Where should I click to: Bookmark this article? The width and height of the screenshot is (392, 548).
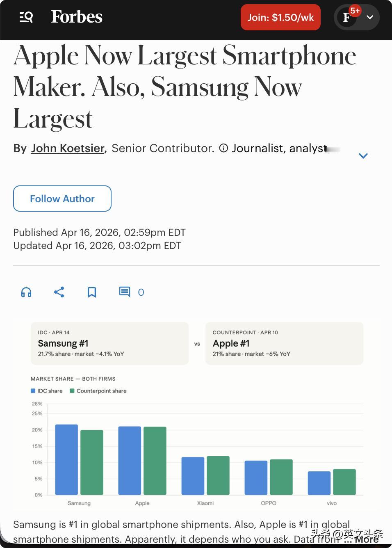click(x=92, y=292)
